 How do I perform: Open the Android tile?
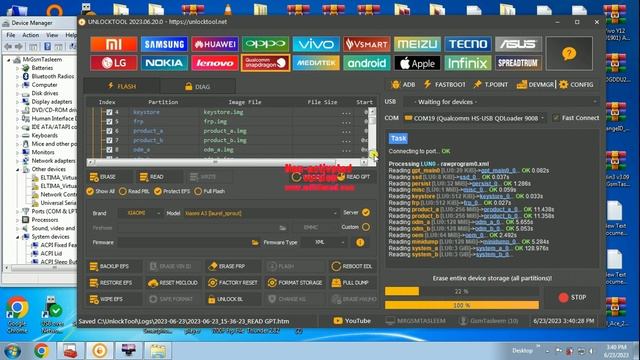367,63
